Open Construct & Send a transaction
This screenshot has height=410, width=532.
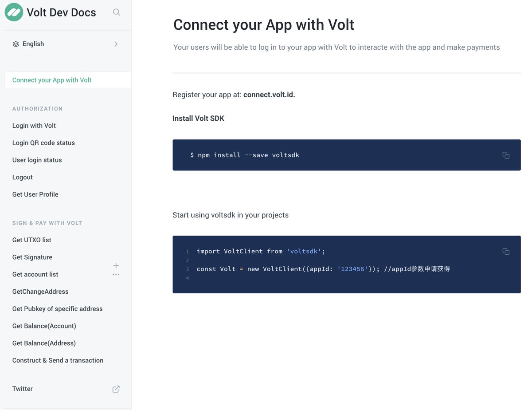coord(58,360)
